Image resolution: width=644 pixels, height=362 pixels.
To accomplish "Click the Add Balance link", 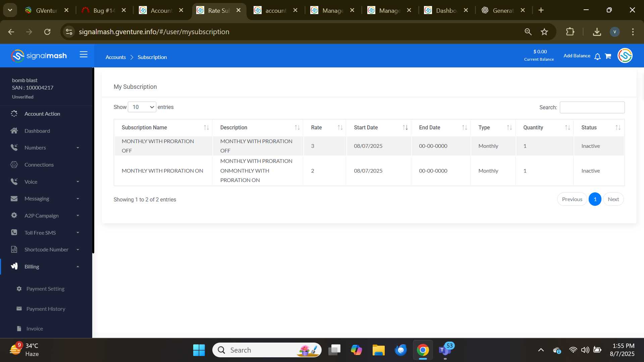I will point(577,56).
